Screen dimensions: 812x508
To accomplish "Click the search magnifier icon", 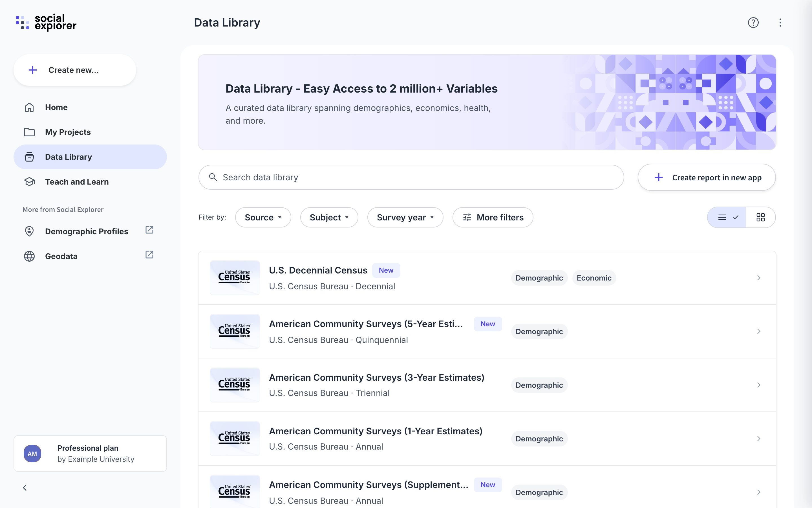I will (x=213, y=177).
